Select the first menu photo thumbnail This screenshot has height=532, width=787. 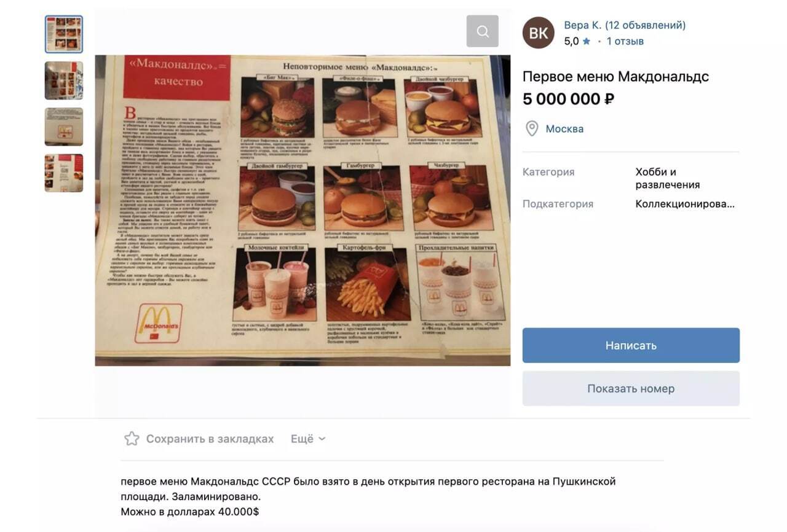64,34
